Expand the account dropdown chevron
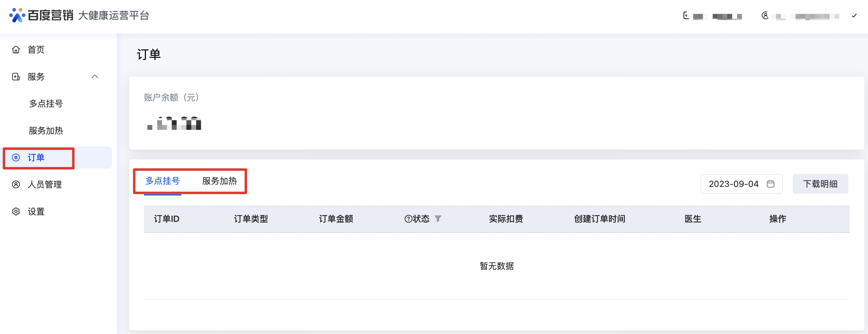 854,16
